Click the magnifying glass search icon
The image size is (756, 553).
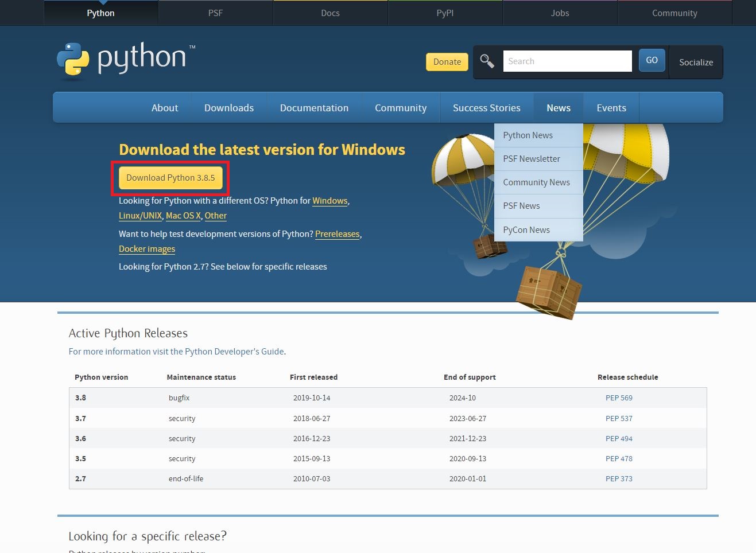(x=487, y=61)
